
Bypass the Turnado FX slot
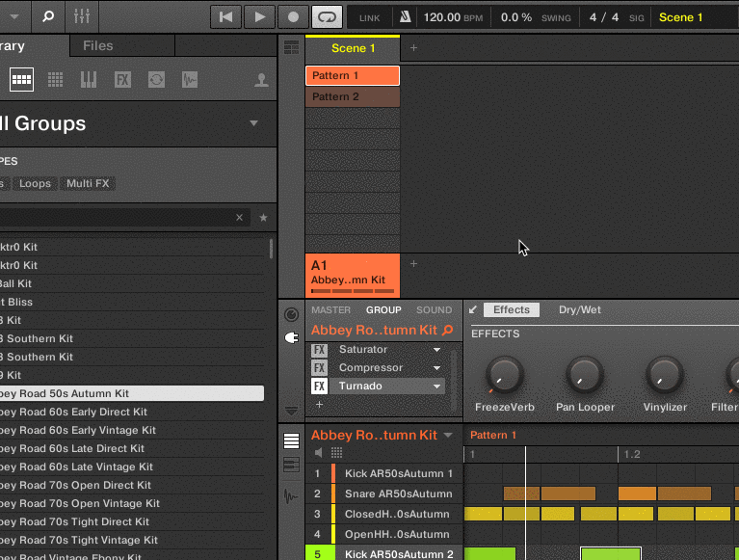coord(319,387)
